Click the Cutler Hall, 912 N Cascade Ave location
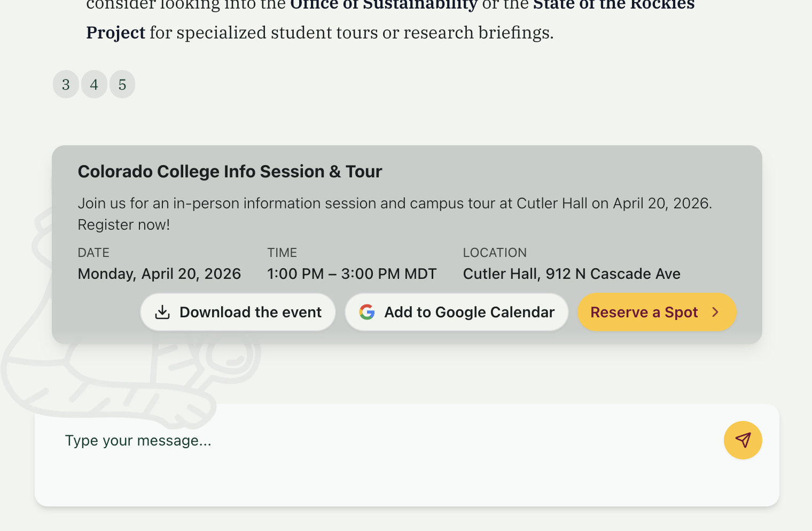 pos(572,274)
